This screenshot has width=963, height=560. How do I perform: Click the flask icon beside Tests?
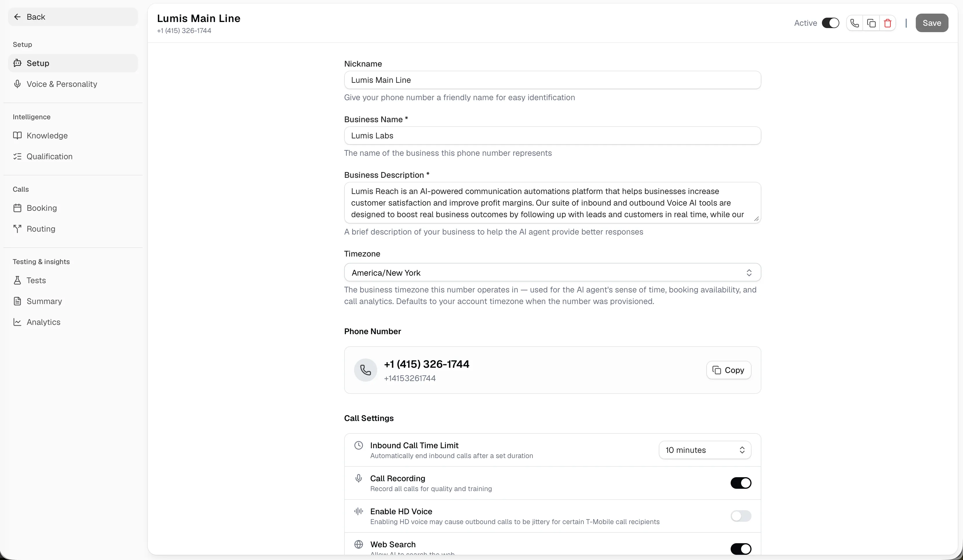pyautogui.click(x=17, y=280)
